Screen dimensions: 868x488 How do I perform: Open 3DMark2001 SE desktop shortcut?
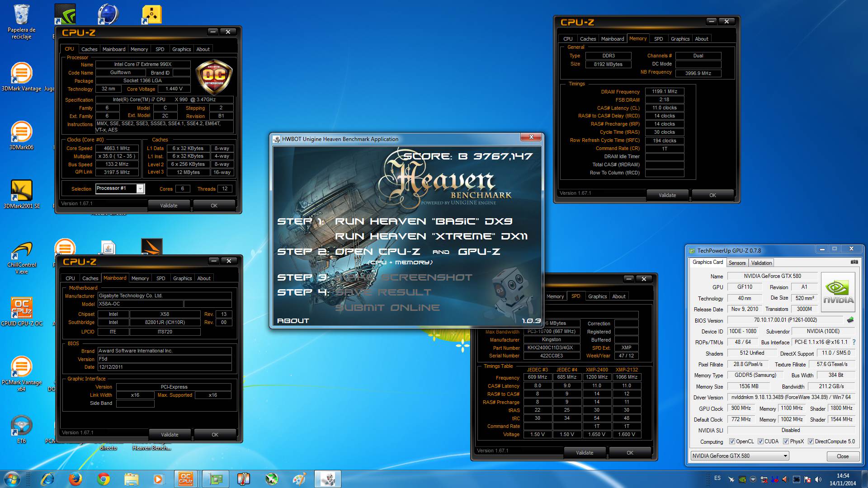point(21,194)
